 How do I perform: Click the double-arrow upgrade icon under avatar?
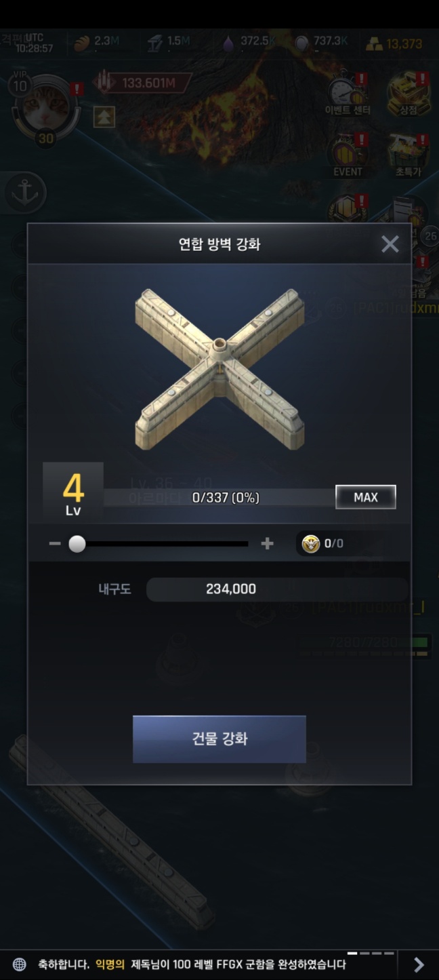[104, 117]
